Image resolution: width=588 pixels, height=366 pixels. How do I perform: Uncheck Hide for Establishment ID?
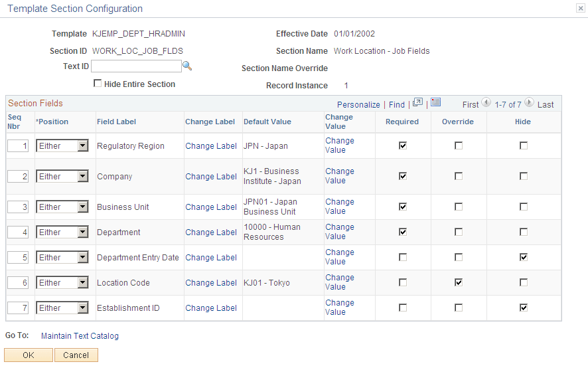point(524,308)
